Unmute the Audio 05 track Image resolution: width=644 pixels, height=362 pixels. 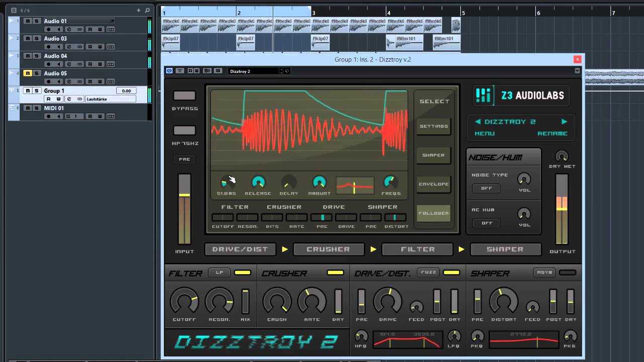click(28, 73)
